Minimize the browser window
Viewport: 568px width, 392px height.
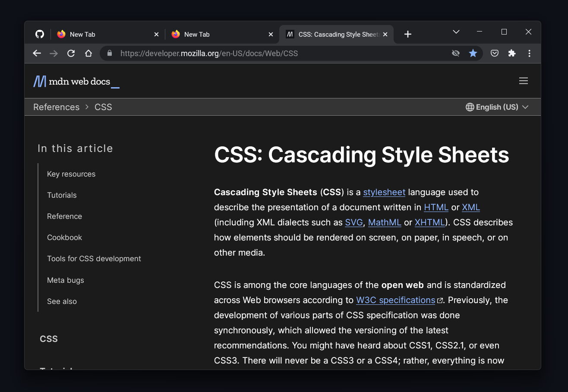point(480,32)
